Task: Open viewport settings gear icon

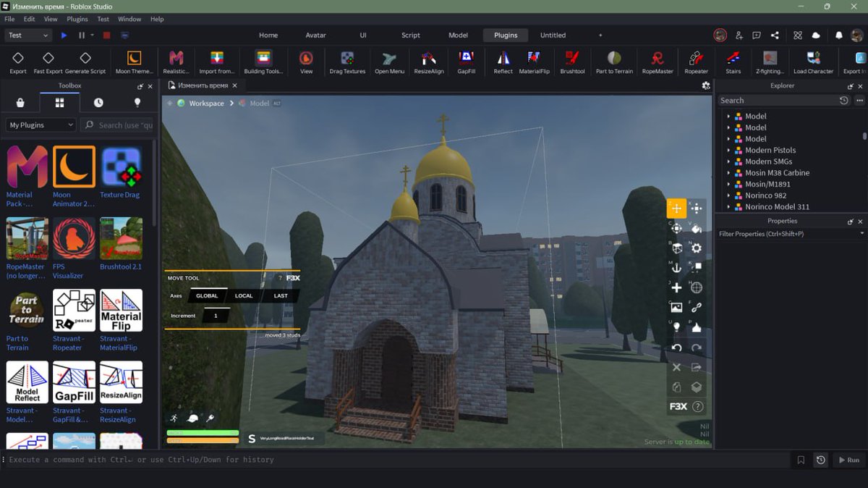Action: coord(706,85)
